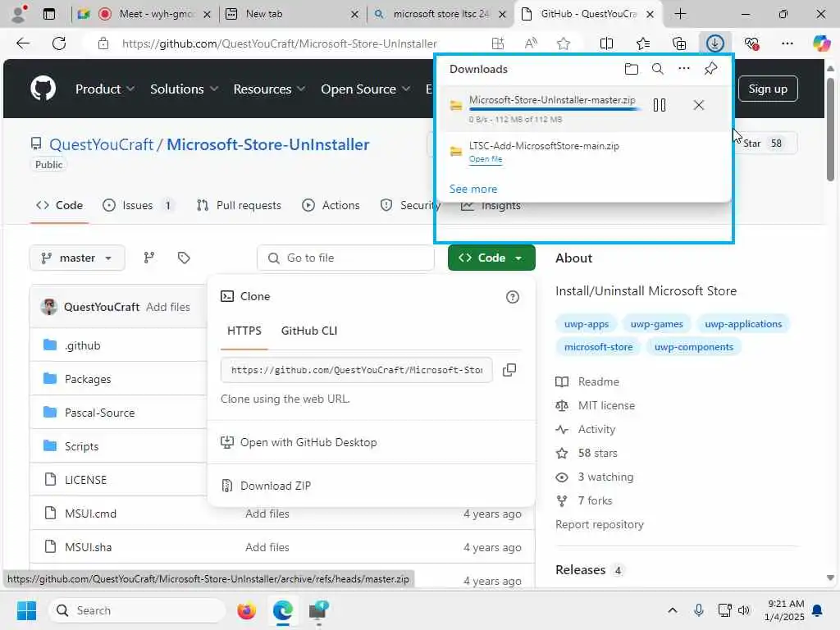Pause the Microsoft-Store-UnInstaller-master.zip download
Viewport: 840px width, 630px height.
point(660,105)
